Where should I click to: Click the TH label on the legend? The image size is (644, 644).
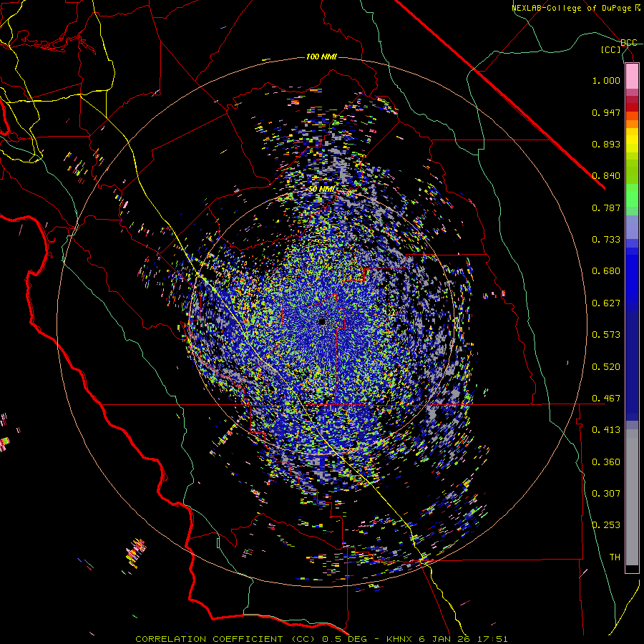click(615, 557)
